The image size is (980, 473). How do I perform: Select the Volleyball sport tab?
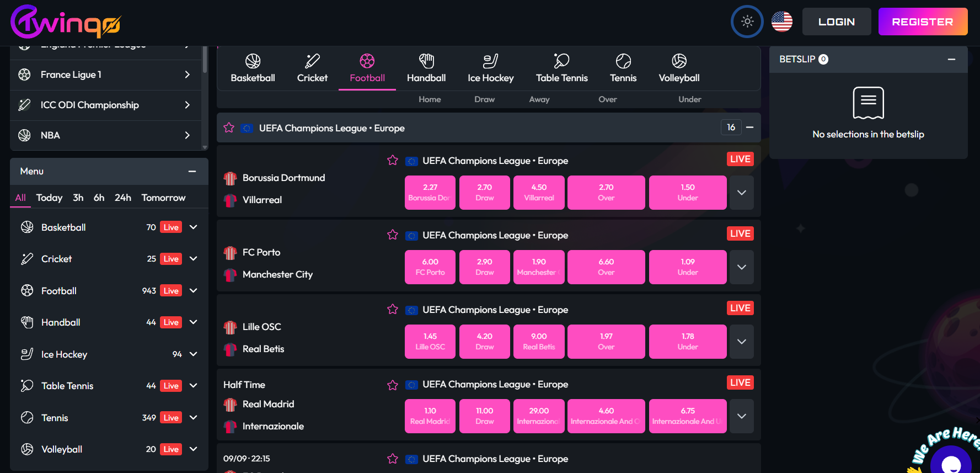679,68
